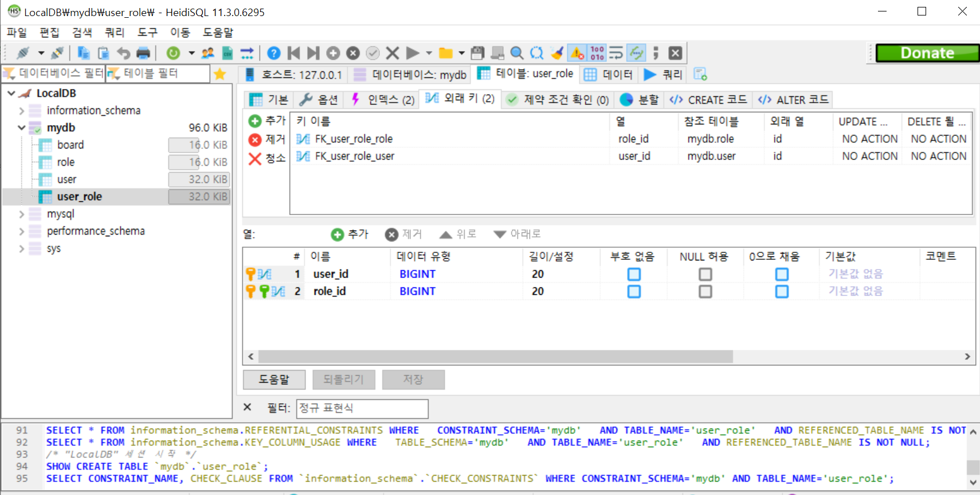
Task: Click the CSV file import icon
Action: coord(228,53)
